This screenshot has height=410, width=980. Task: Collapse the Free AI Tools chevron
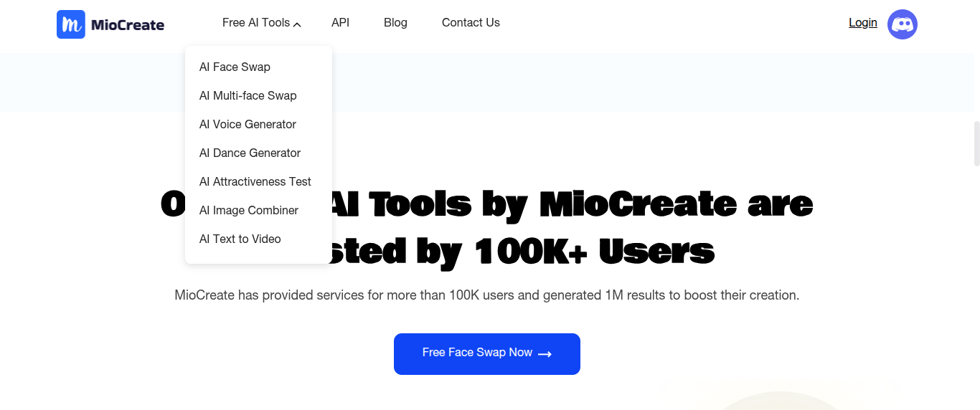pyautogui.click(x=297, y=24)
